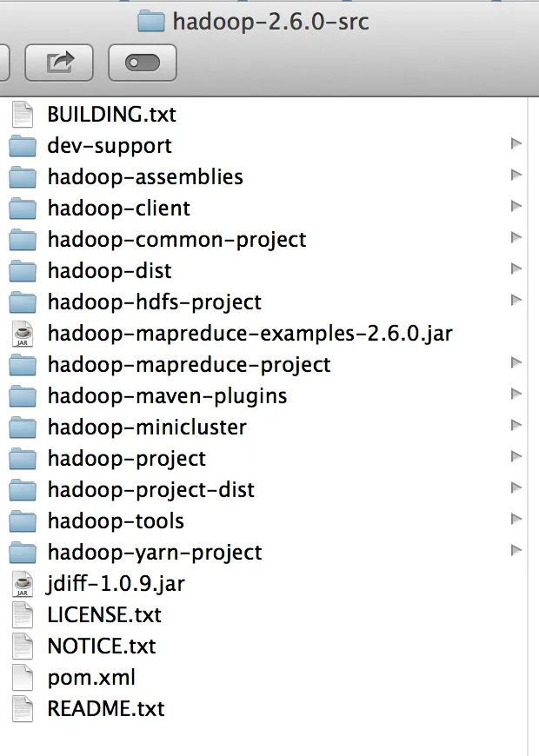Expand hadoop-yarn-project with its arrow

point(516,551)
